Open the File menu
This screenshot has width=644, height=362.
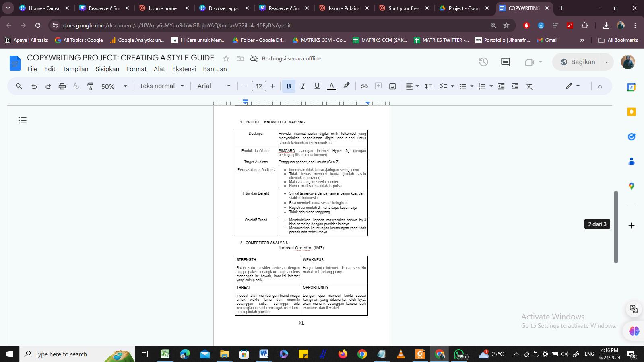click(x=32, y=69)
